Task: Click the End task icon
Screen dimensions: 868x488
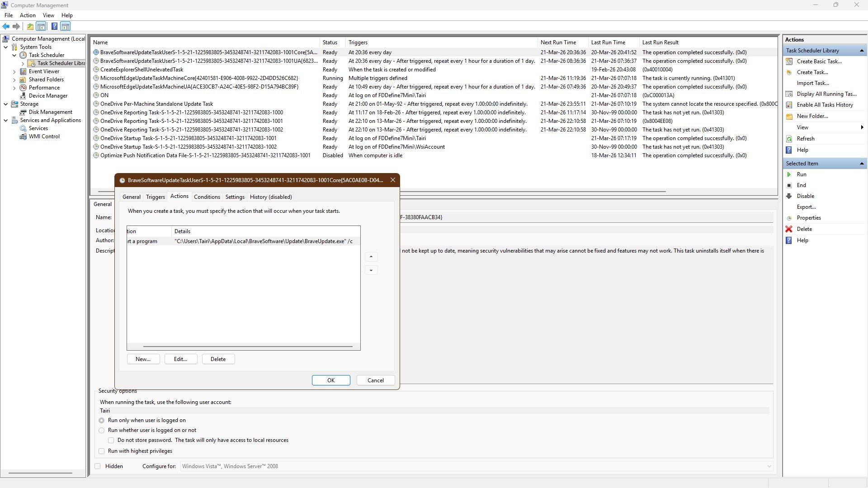Action: point(789,185)
